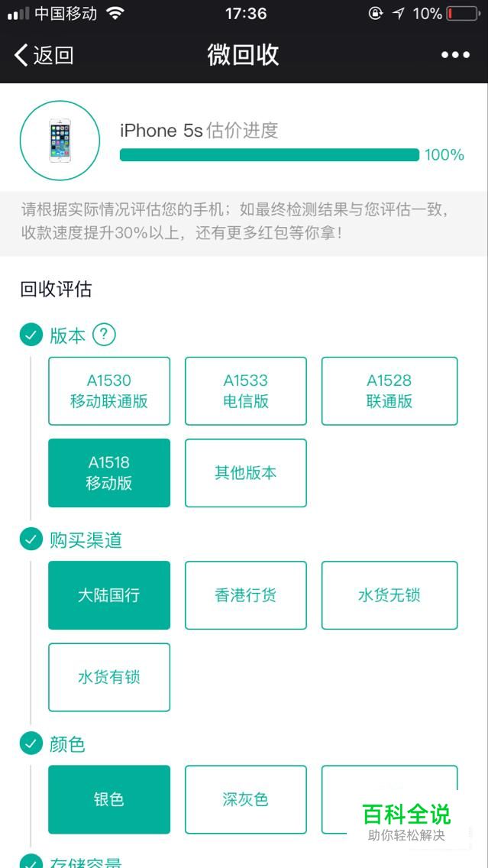Open the three-dot more options menu
Screen dimensions: 488x868
(455, 55)
